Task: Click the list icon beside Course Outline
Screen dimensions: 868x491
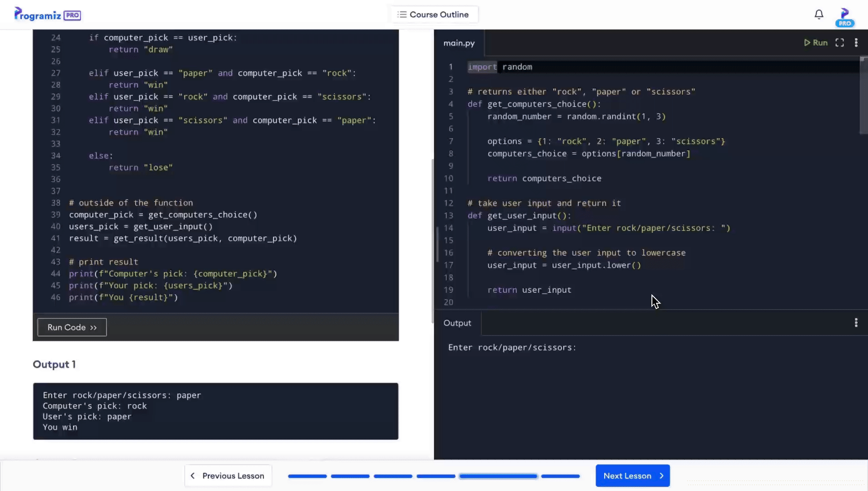Action: tap(402, 15)
